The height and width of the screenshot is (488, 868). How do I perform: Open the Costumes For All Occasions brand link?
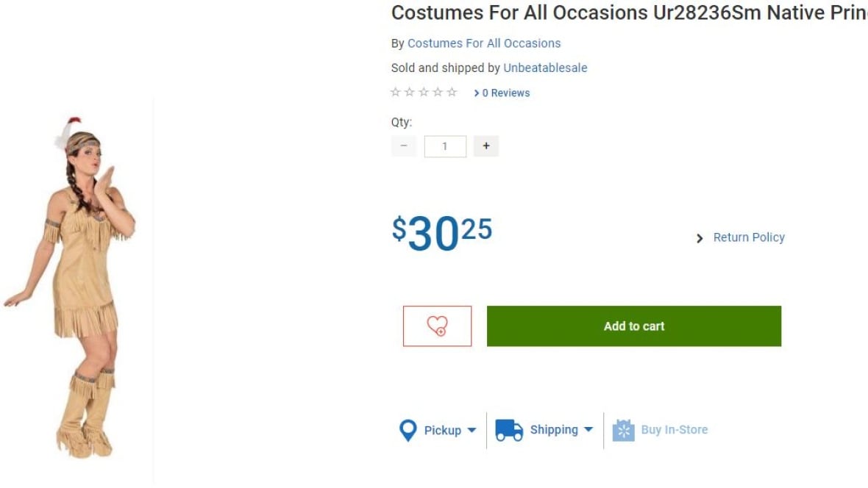coord(484,43)
